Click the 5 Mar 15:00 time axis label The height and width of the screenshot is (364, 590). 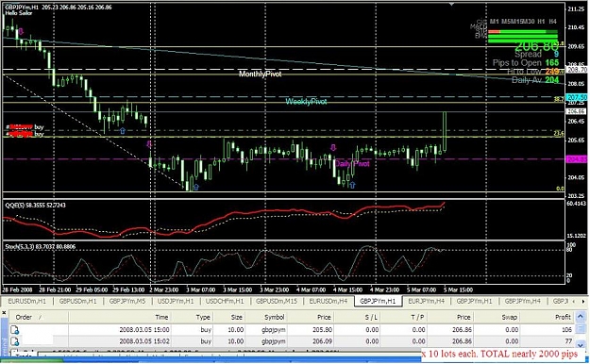click(x=458, y=290)
